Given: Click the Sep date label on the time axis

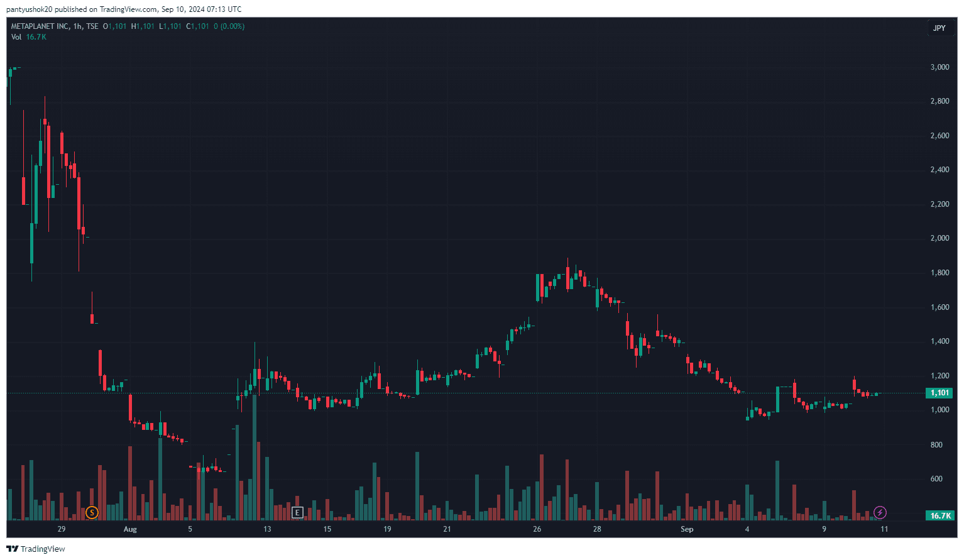Looking at the screenshot, I should (x=687, y=529).
